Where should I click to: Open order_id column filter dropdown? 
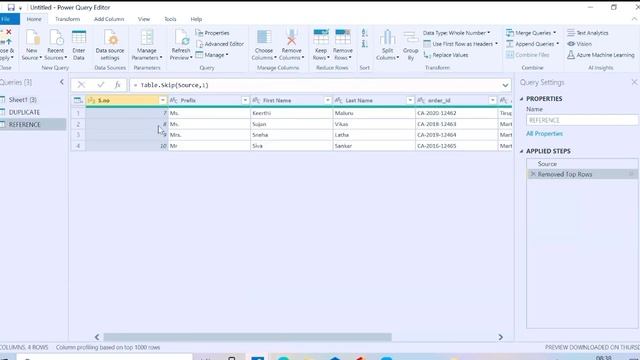492,100
